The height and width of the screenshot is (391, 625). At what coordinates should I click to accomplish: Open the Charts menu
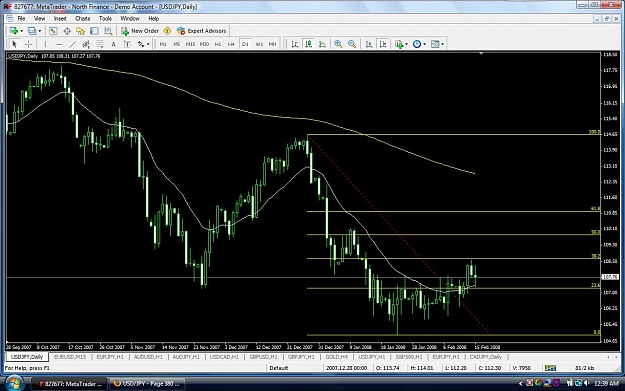[82, 18]
